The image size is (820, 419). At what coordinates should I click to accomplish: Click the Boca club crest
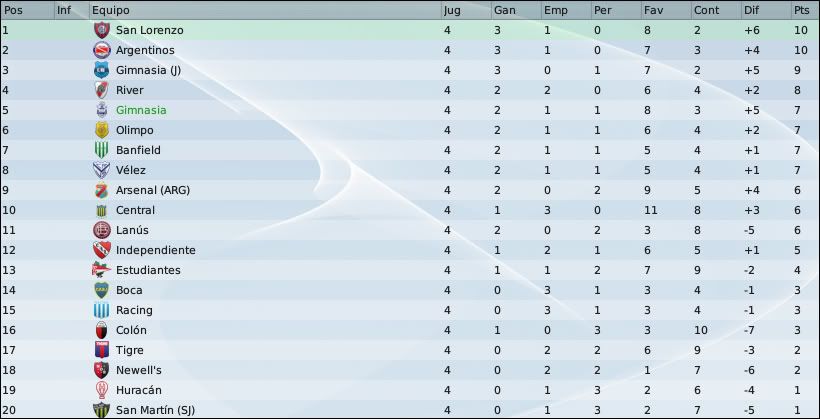coord(101,290)
